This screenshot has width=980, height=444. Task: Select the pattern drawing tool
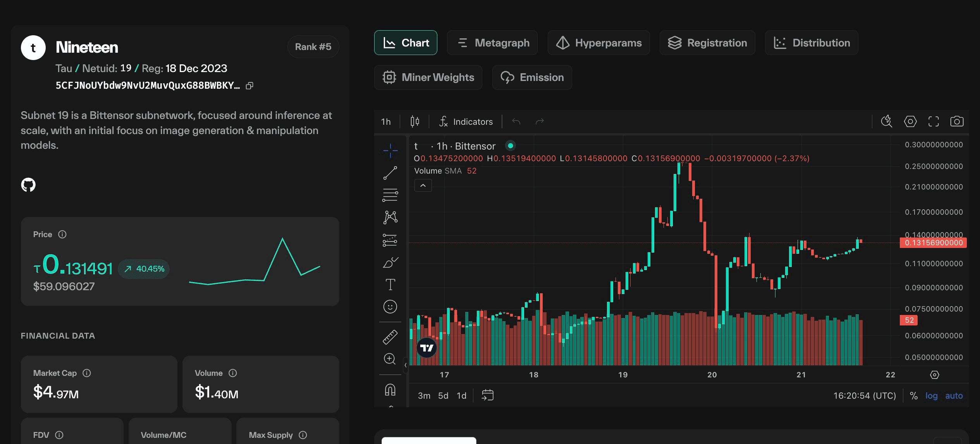390,217
